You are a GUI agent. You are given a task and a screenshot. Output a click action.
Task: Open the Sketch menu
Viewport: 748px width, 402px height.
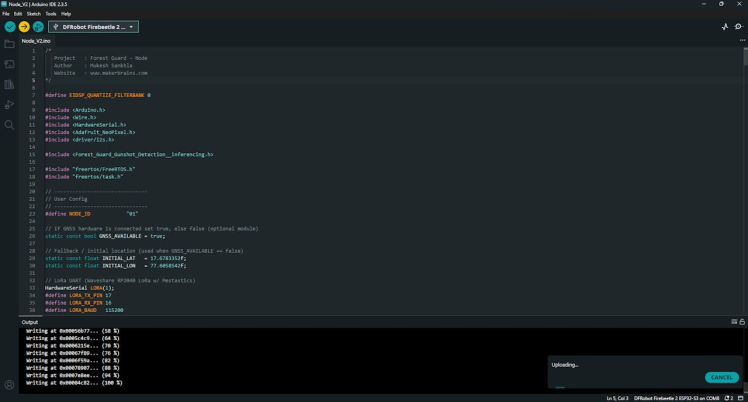pos(33,14)
